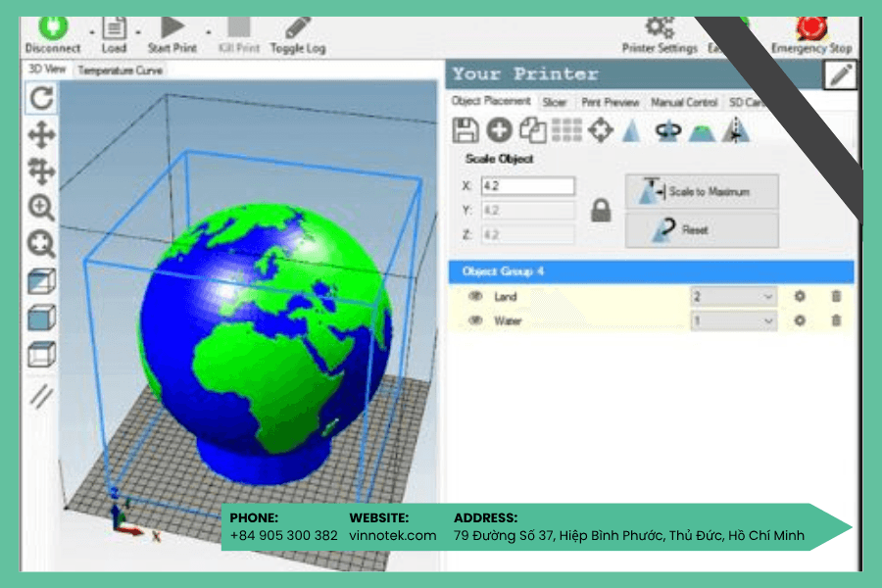Open the Object Placement tab
882x588 pixels.
(491, 101)
